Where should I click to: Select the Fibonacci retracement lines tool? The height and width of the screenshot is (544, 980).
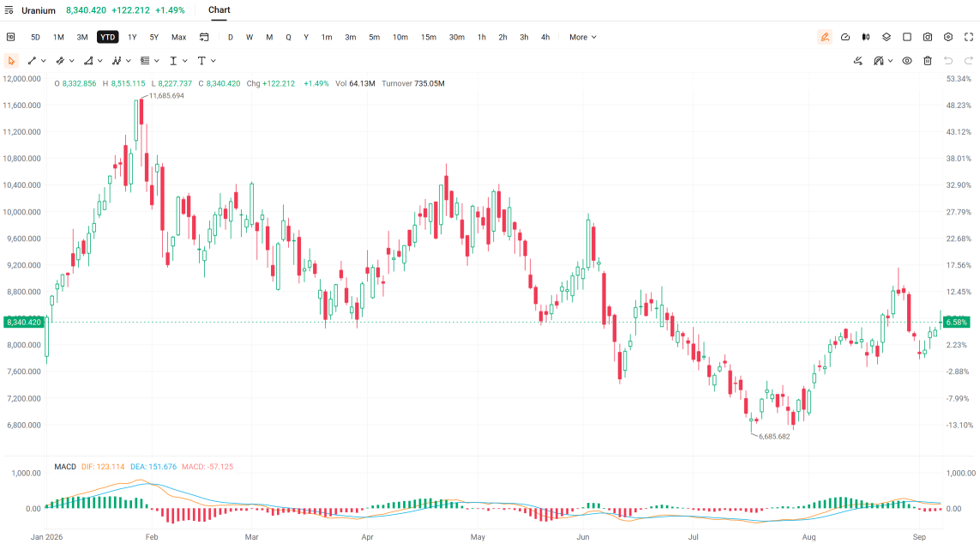[144, 61]
